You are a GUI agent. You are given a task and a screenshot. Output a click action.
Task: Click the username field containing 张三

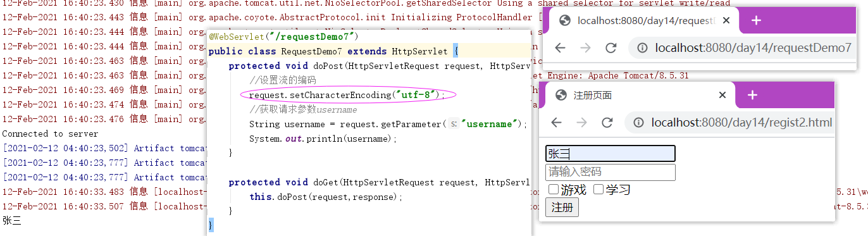[x=611, y=154]
